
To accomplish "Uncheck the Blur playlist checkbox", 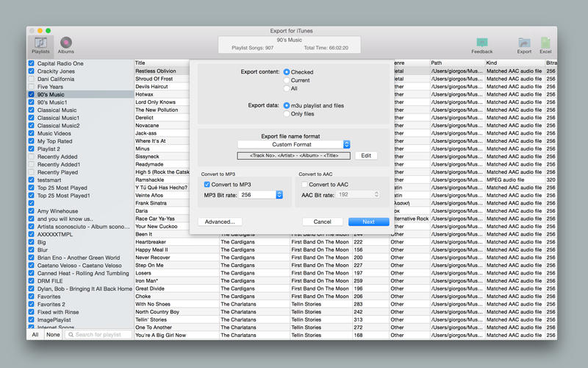I will pyautogui.click(x=32, y=250).
